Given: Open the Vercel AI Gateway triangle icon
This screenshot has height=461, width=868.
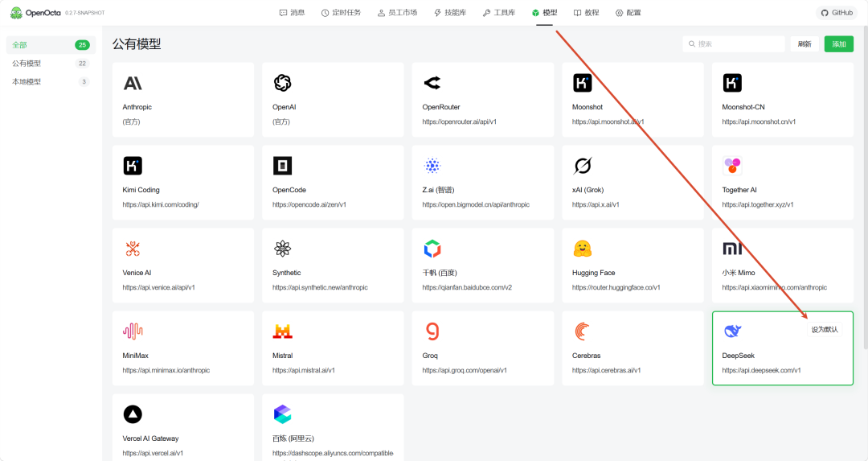Looking at the screenshot, I should coord(133,414).
